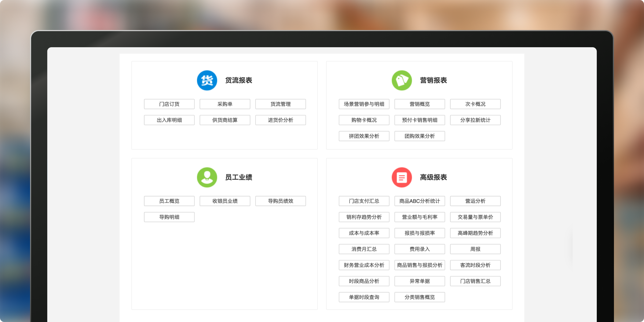The width and height of the screenshot is (644, 322).
Task: Select 导购员绩效 button
Action: click(281, 201)
